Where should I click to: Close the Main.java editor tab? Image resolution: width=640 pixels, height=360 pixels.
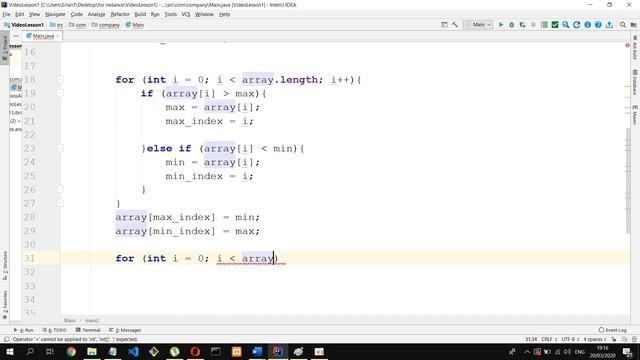(x=58, y=36)
